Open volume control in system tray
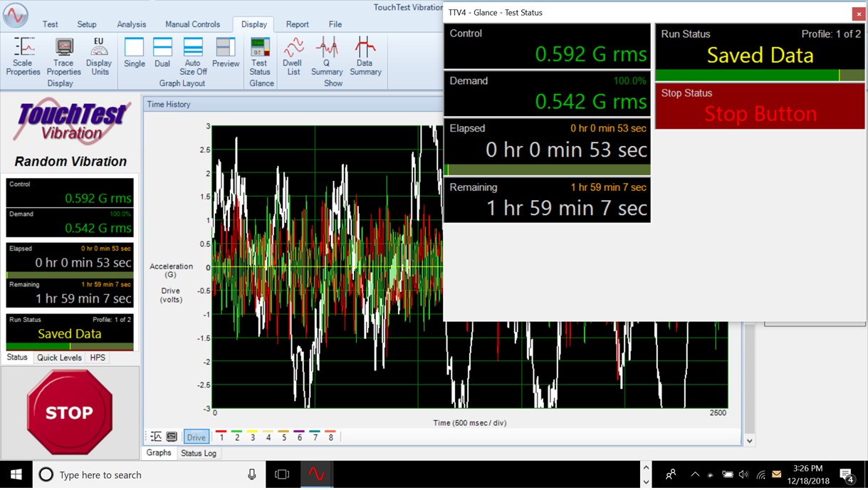868x490 pixels. coord(744,474)
